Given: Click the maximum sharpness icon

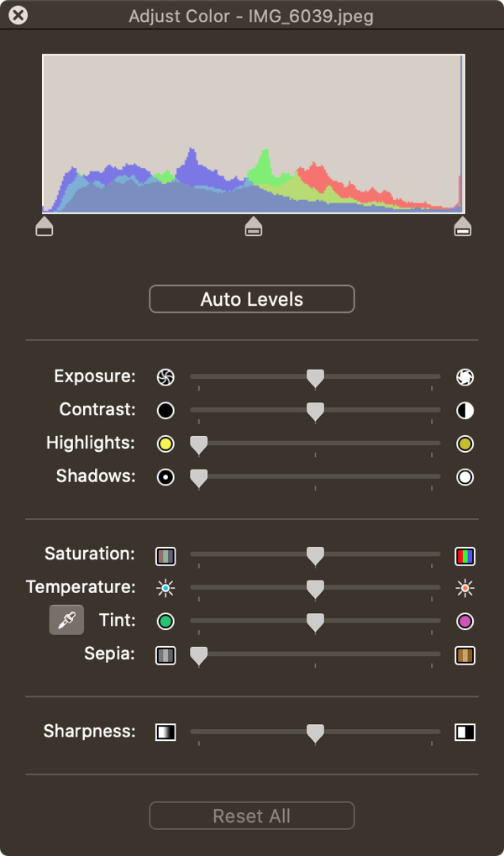Looking at the screenshot, I should [465, 732].
